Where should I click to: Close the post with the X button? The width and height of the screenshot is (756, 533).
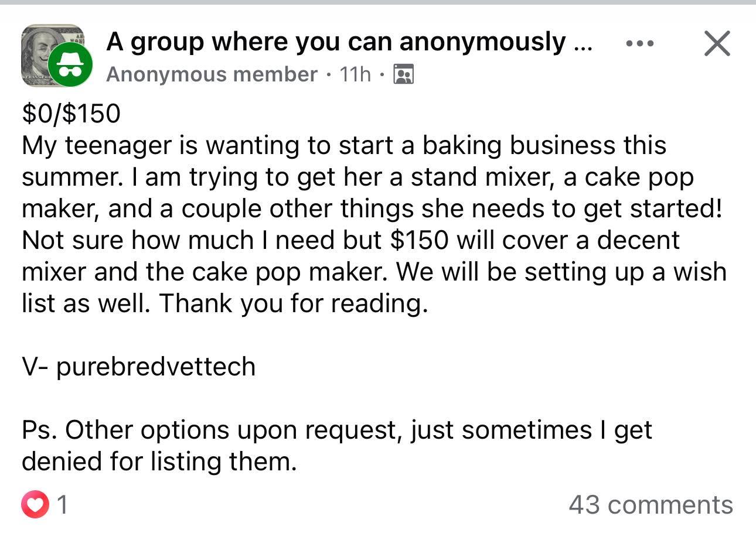(717, 44)
